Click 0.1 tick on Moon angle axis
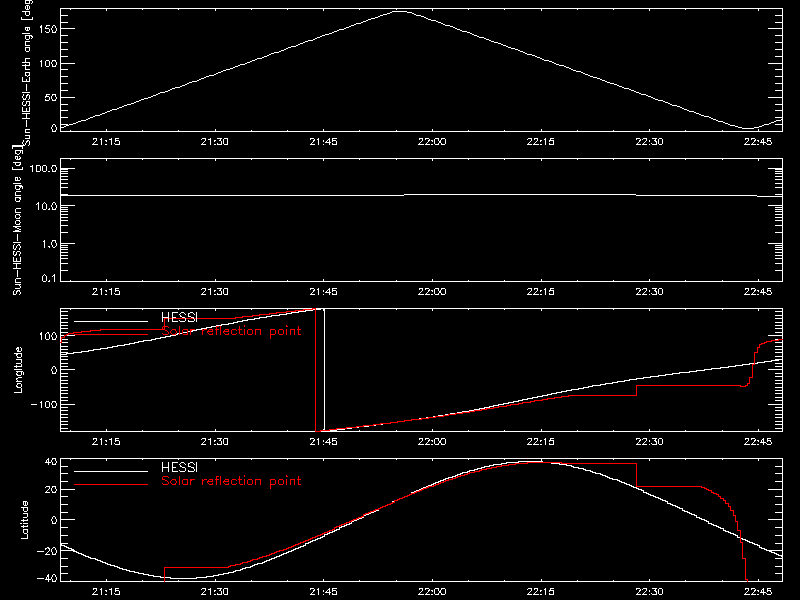The width and height of the screenshot is (800, 600). coord(49,279)
